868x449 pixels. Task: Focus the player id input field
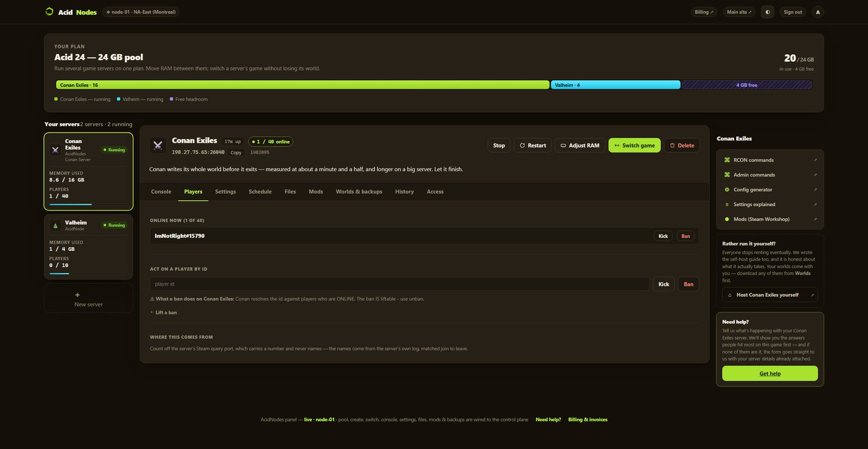[400, 284]
